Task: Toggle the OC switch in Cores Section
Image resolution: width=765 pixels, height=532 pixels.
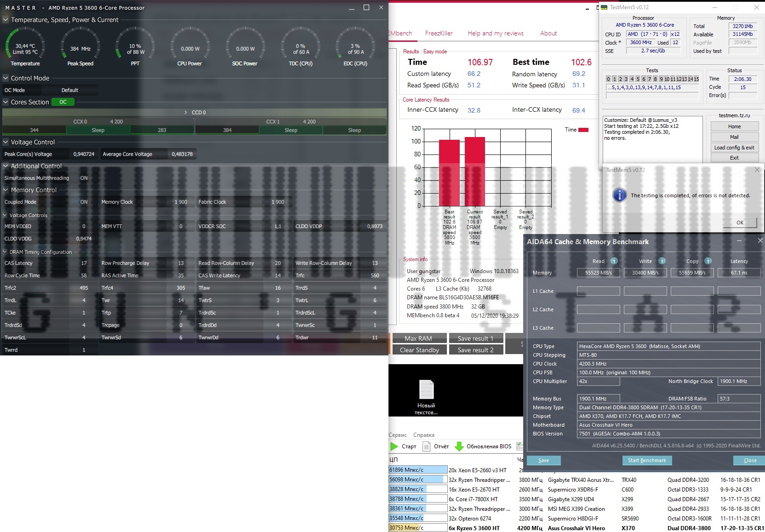Action: click(63, 102)
